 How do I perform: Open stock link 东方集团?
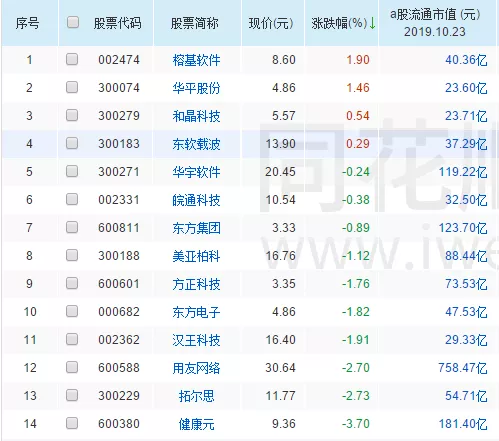point(196,228)
